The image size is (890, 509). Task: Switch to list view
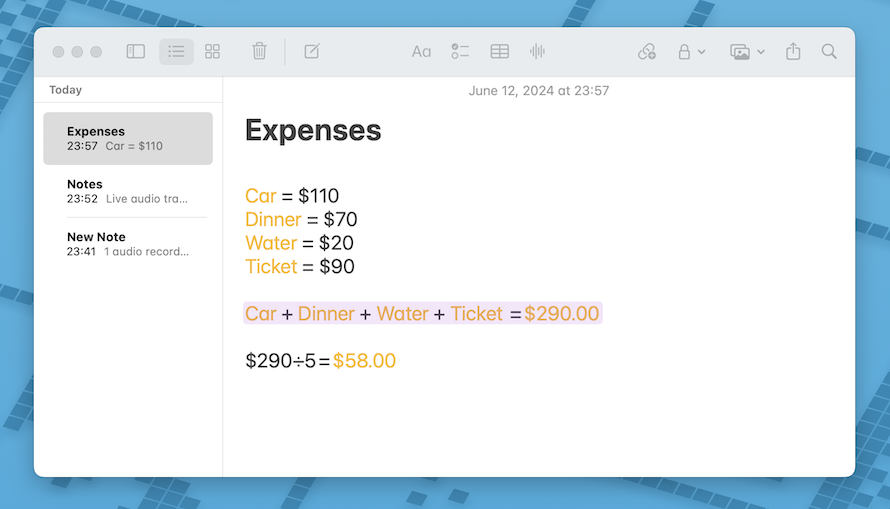pos(177,52)
